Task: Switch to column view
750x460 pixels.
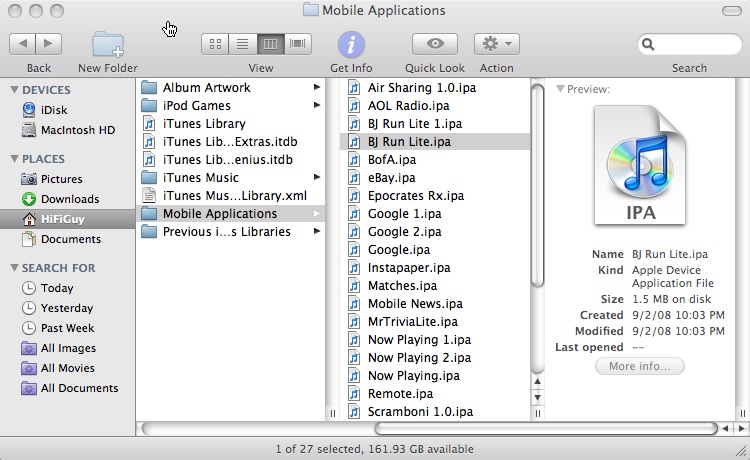Action: pos(270,44)
